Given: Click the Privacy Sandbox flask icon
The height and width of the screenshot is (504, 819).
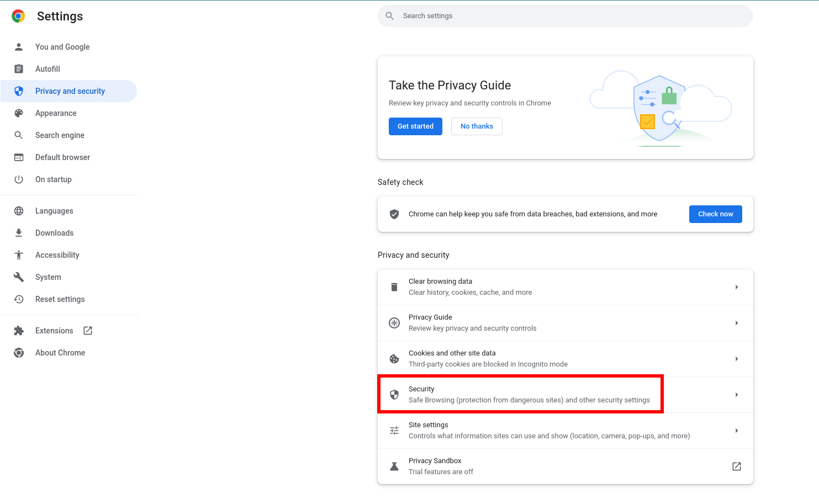Looking at the screenshot, I should pos(394,466).
